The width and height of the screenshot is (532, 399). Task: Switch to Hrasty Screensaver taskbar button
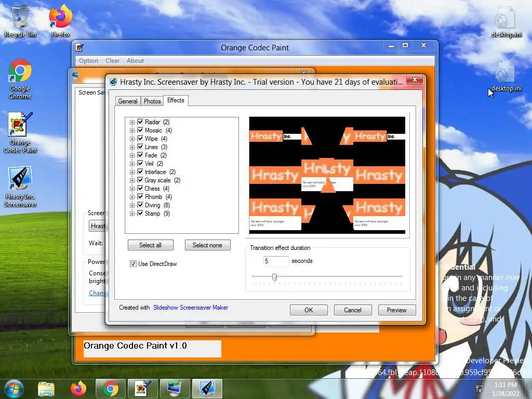point(207,389)
